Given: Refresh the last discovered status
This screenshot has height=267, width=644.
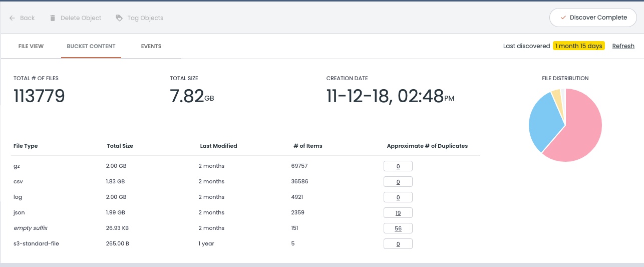Looking at the screenshot, I should point(623,46).
